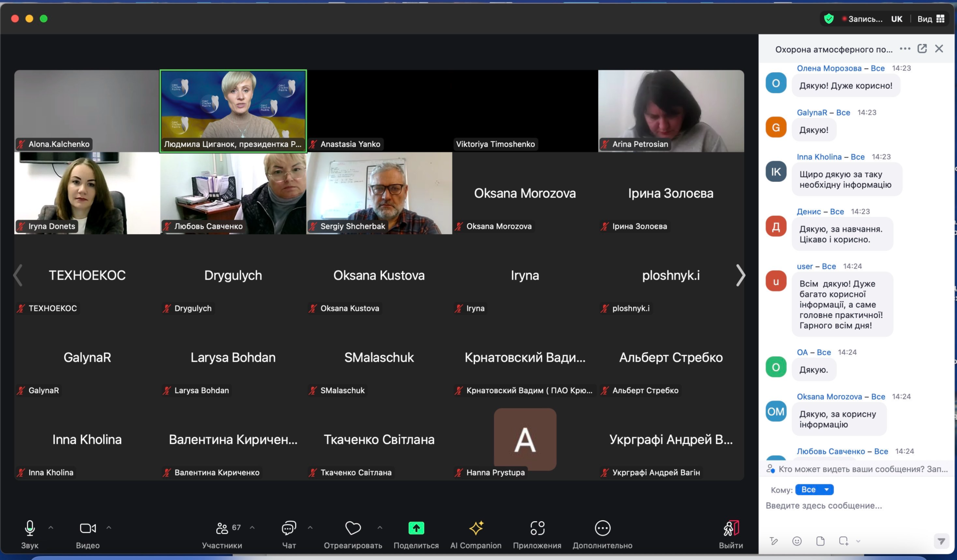Screen dimensions: 957x560
Task: Click the chat message input field
Action: [847, 506]
